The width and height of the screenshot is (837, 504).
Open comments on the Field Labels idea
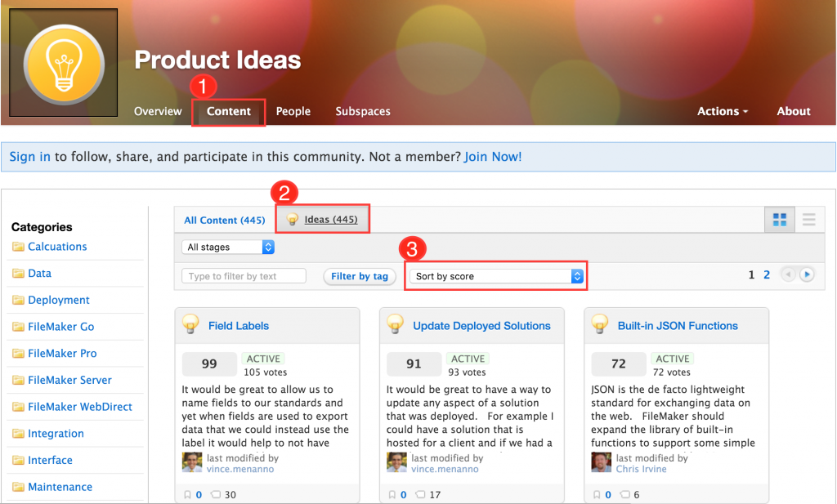[x=215, y=493]
